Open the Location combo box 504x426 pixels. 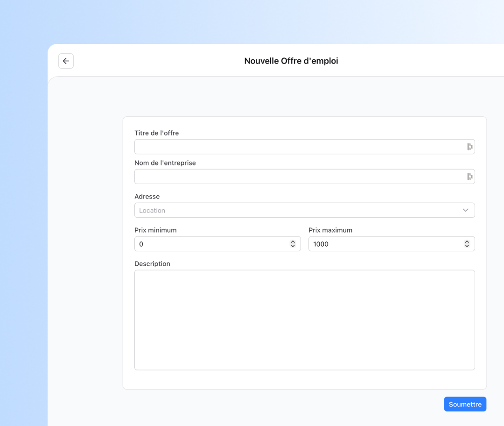299,210
